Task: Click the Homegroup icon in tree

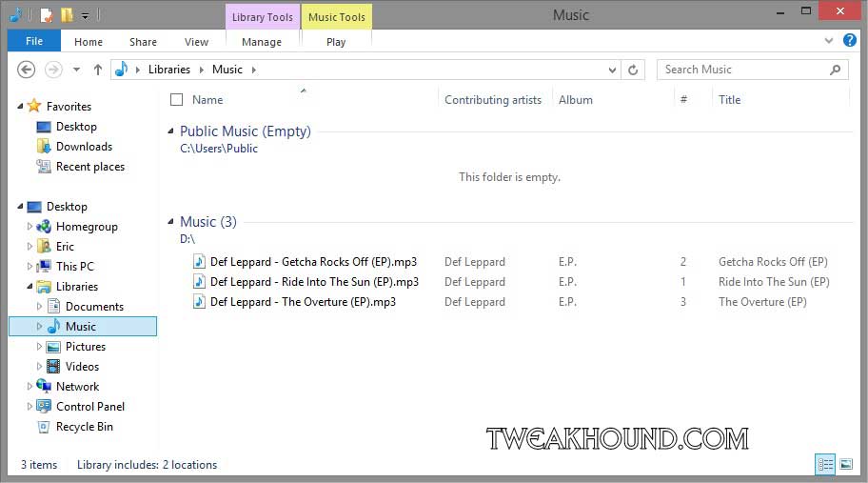Action: click(x=44, y=226)
